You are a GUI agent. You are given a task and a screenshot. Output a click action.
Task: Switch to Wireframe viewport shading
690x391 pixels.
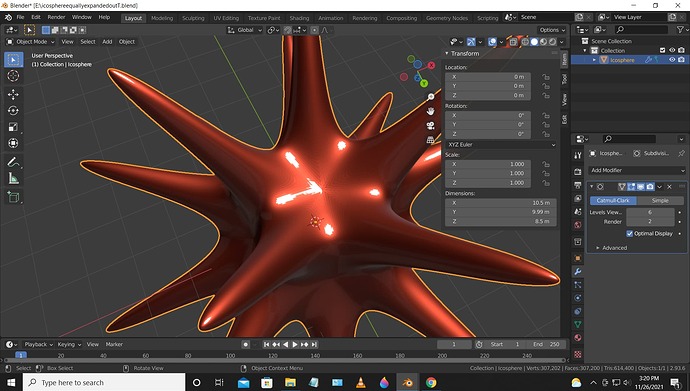525,42
